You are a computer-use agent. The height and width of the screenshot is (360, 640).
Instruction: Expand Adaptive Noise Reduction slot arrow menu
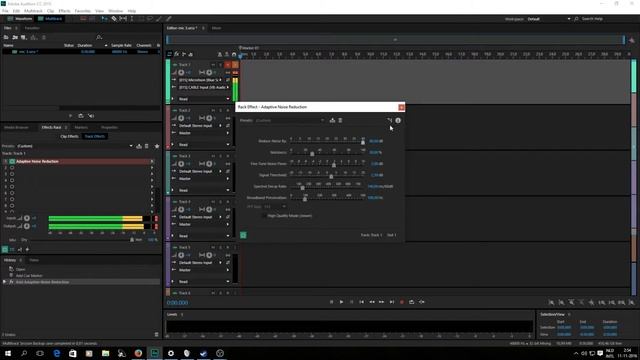click(x=152, y=162)
